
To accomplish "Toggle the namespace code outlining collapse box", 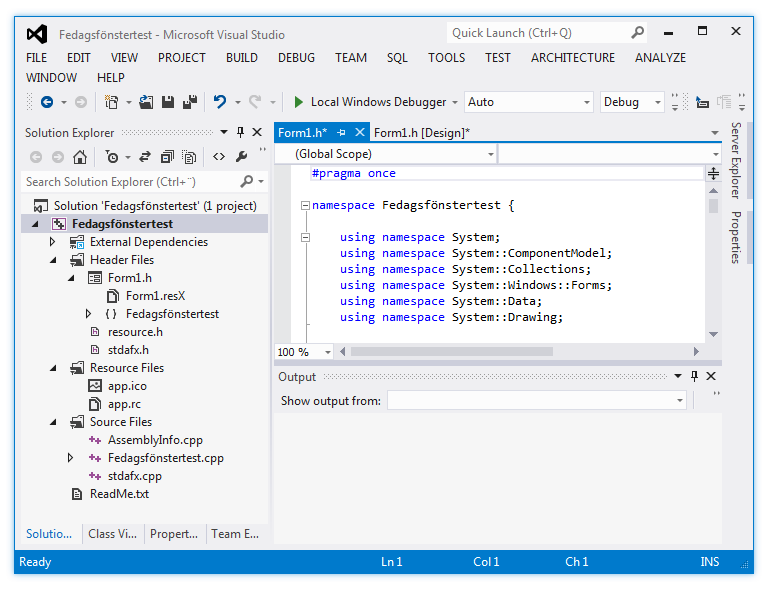I will click(305, 206).
